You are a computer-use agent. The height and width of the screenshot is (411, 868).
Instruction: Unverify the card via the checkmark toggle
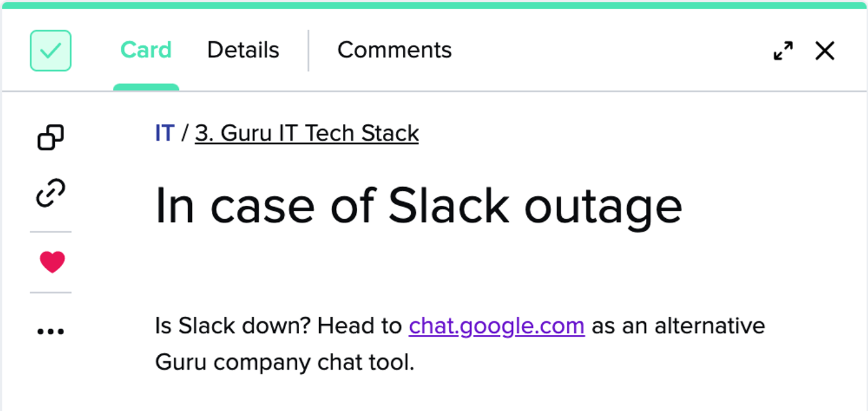(50, 50)
